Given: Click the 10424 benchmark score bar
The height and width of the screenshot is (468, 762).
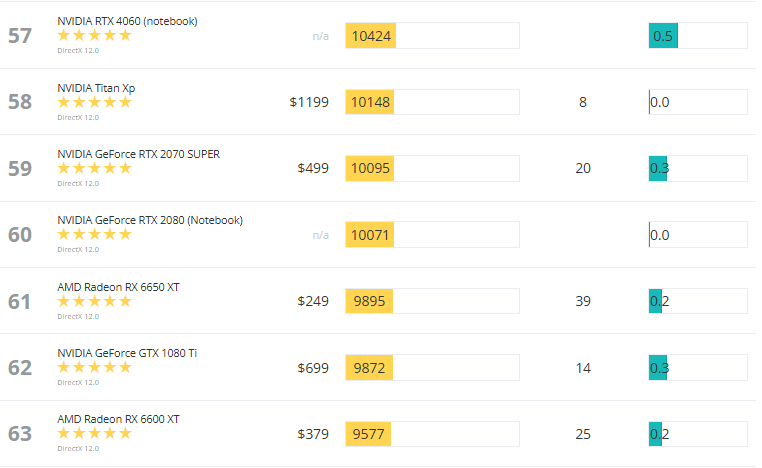Looking at the screenshot, I should click(x=432, y=36).
